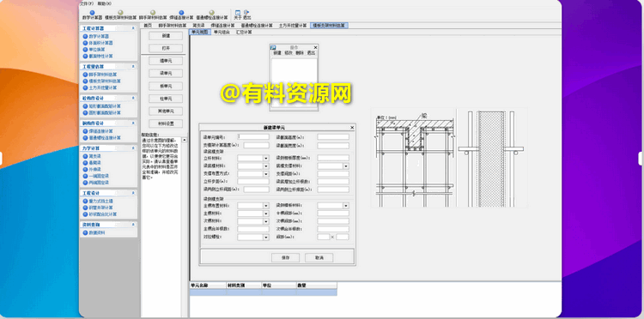Collapse the 工程量估算 sidebar group
This screenshot has height=319, width=644.
pos(133,66)
